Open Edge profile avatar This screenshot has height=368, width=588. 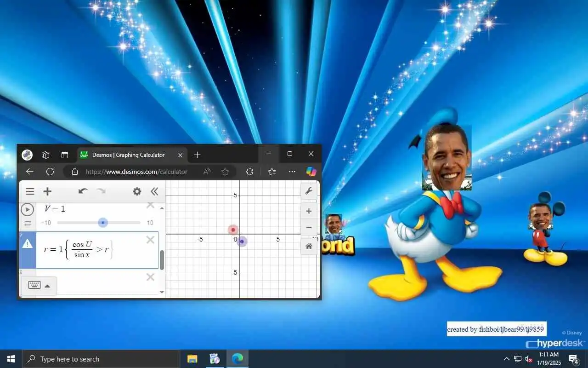(27, 155)
